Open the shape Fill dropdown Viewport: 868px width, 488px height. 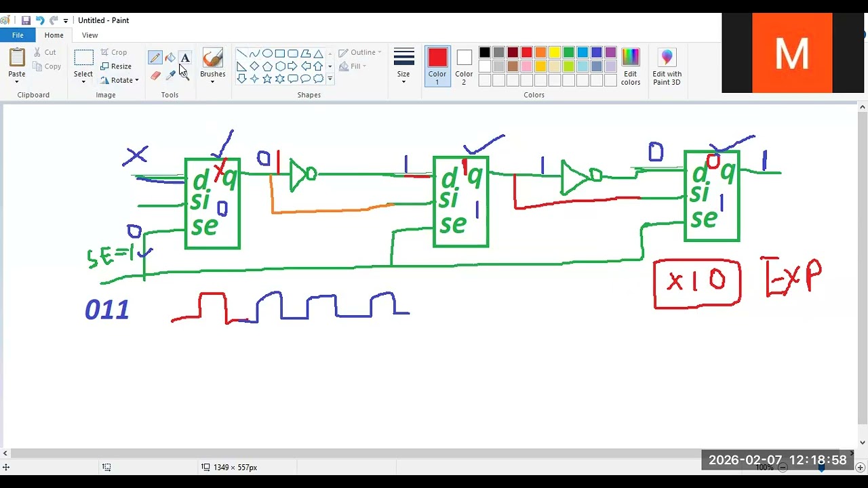point(353,66)
